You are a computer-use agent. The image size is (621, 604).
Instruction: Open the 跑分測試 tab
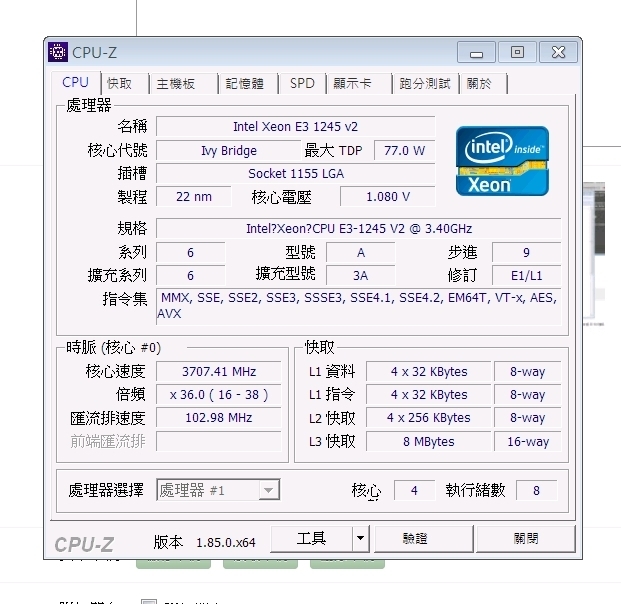[425, 84]
